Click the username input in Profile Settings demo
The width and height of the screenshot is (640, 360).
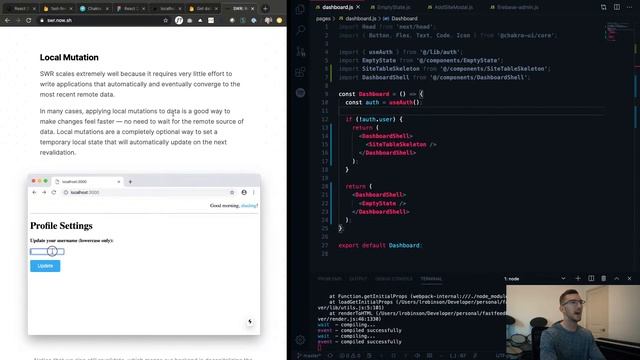click(47, 251)
